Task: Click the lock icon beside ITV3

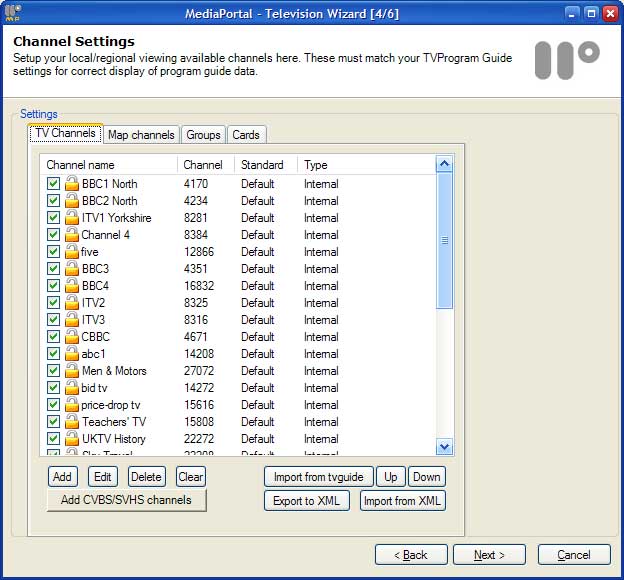Action: pos(72,320)
